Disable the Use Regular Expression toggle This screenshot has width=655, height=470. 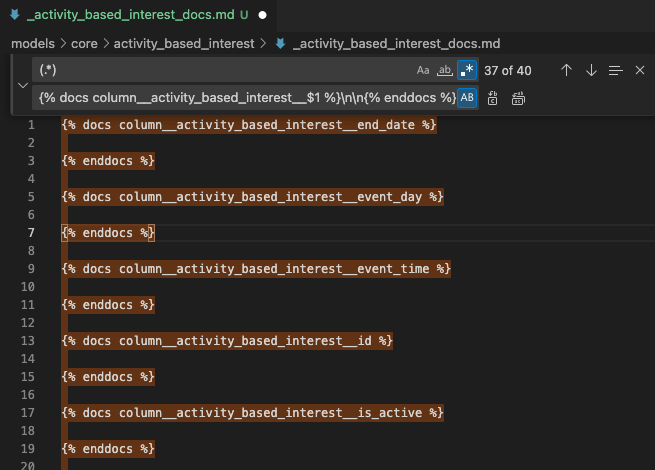(x=467, y=70)
